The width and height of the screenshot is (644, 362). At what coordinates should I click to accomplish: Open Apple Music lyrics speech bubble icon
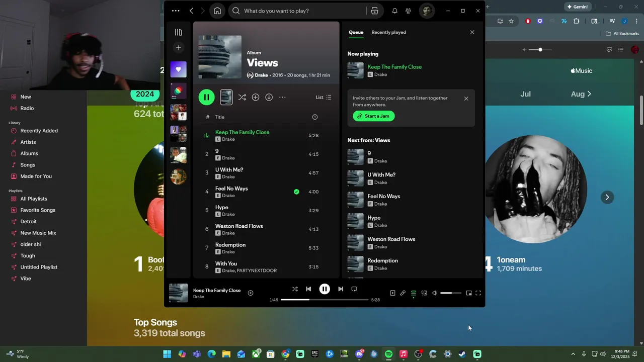pos(609,50)
